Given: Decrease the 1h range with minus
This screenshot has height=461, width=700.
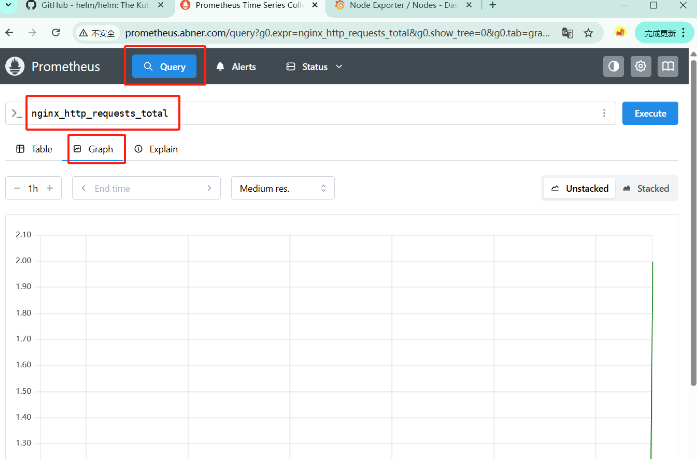Looking at the screenshot, I should 17,188.
